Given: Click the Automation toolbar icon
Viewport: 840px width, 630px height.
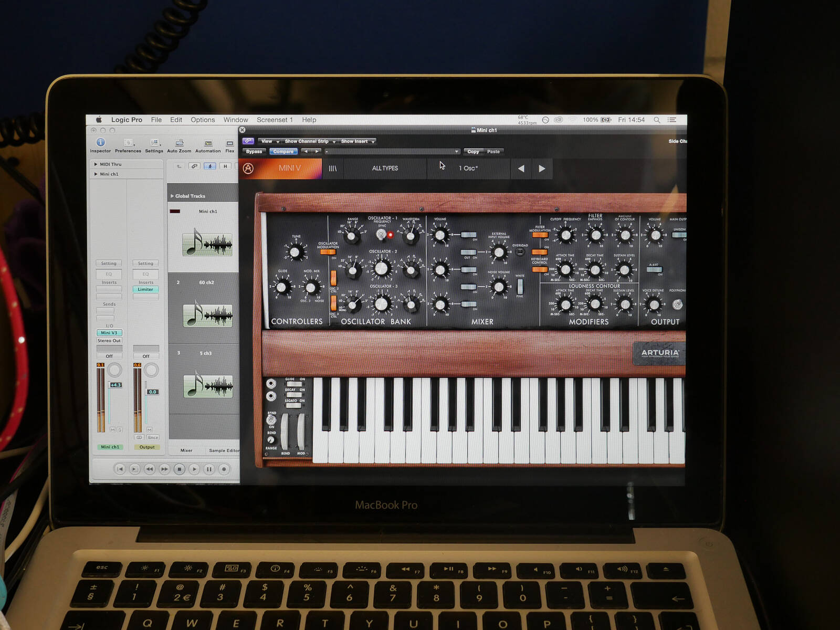Looking at the screenshot, I should point(208,143).
